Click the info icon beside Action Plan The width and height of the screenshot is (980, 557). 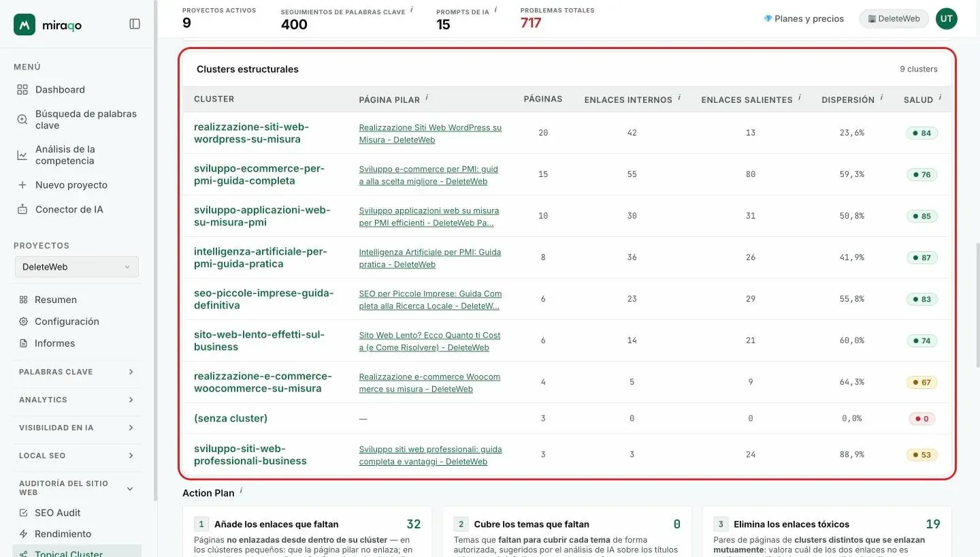(x=241, y=490)
